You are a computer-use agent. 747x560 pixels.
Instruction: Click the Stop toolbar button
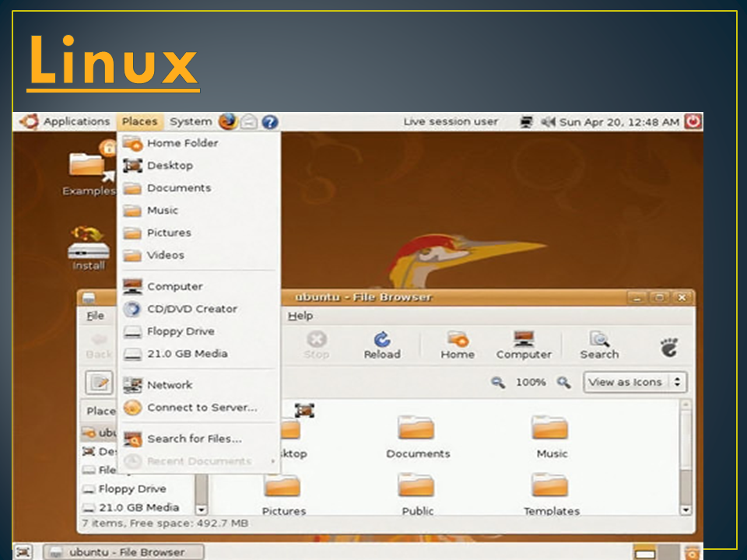[317, 345]
